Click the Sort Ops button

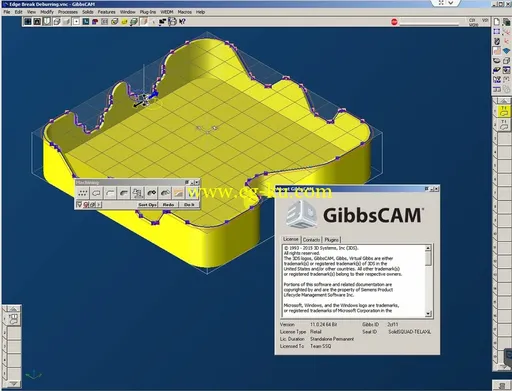pos(147,204)
